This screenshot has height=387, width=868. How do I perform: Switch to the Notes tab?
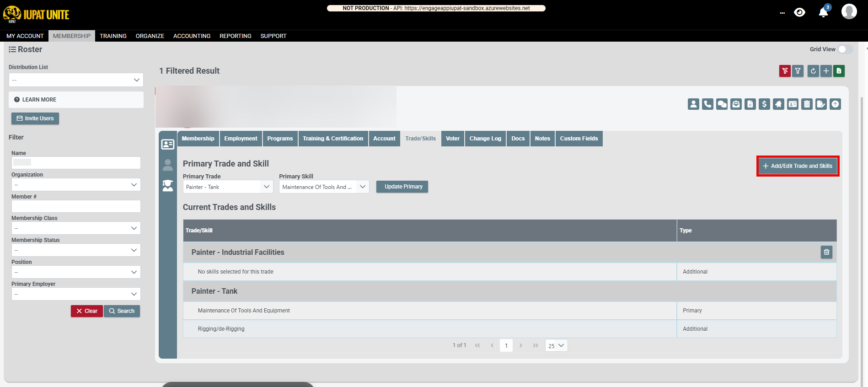click(542, 139)
